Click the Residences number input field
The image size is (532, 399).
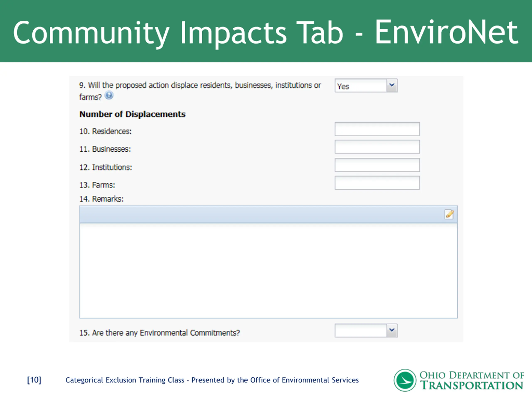click(x=377, y=129)
